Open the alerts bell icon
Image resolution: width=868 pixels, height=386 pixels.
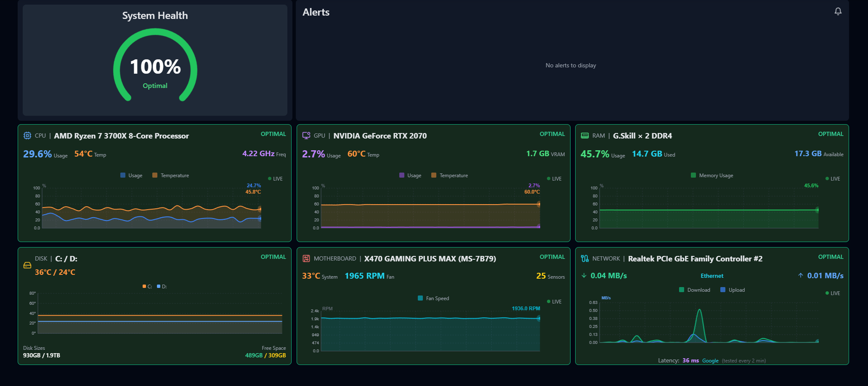pos(838,11)
